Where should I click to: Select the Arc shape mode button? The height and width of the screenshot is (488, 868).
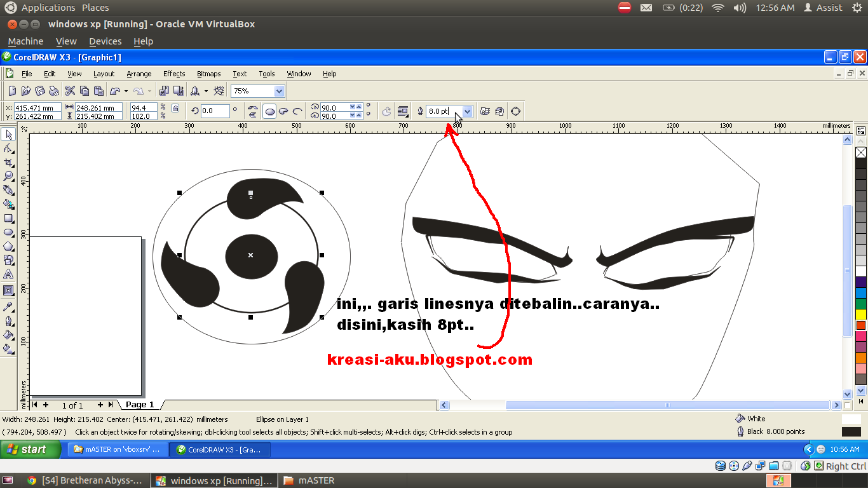[x=297, y=111]
